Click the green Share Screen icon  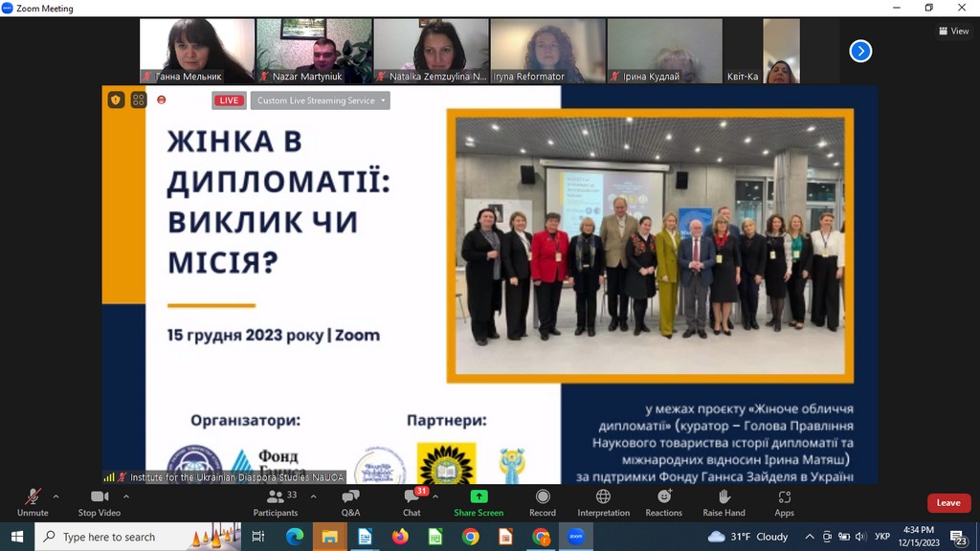pyautogui.click(x=479, y=496)
